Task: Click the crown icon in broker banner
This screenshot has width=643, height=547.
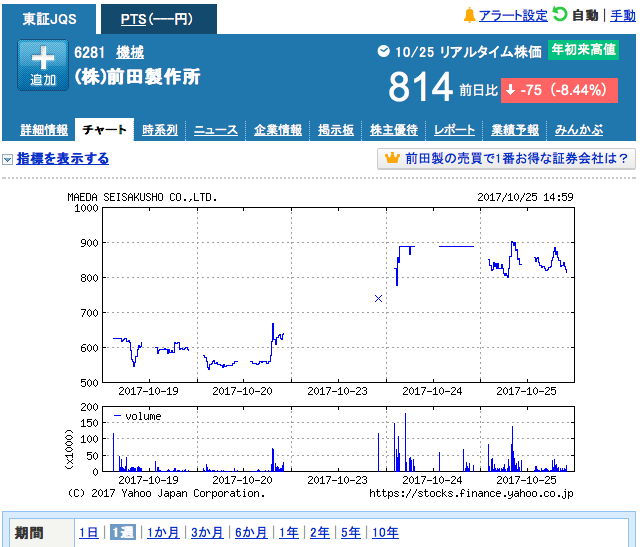Action: click(x=392, y=158)
